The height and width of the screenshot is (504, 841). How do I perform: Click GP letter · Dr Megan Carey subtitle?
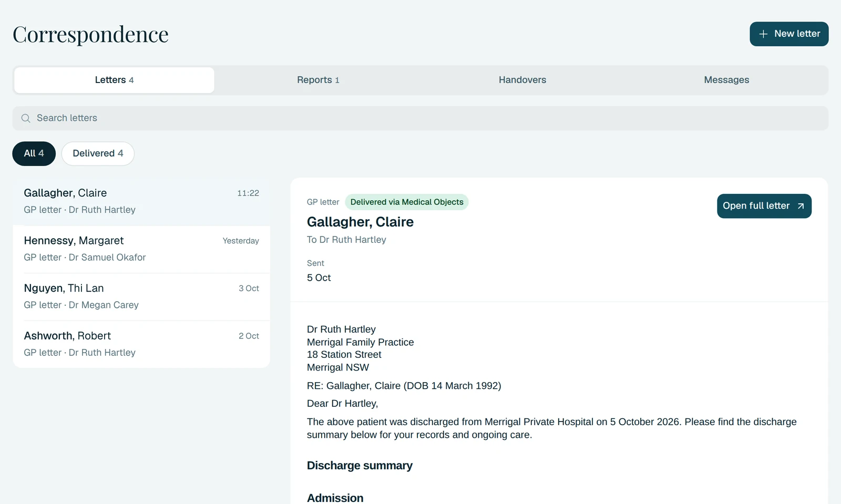pos(81,305)
